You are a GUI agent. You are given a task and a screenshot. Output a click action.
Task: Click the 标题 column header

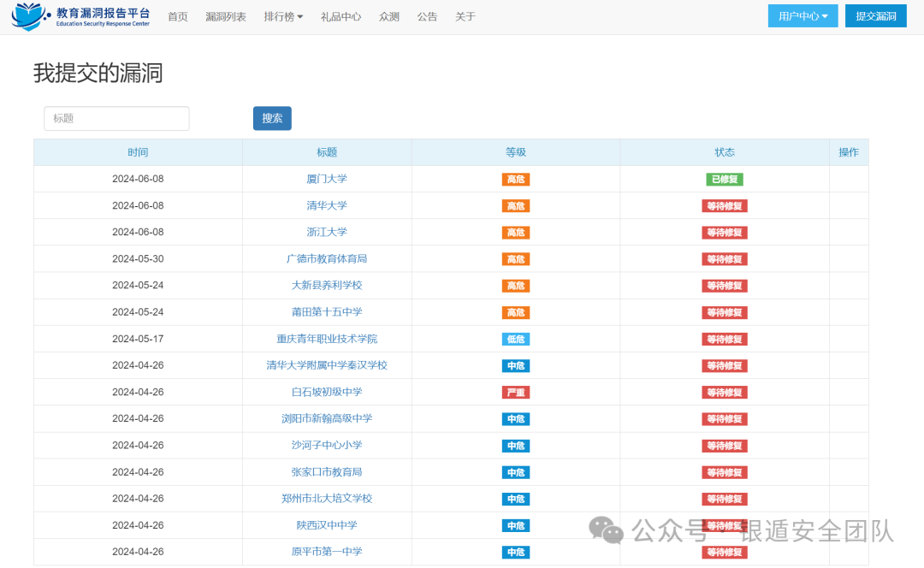pyautogui.click(x=327, y=152)
